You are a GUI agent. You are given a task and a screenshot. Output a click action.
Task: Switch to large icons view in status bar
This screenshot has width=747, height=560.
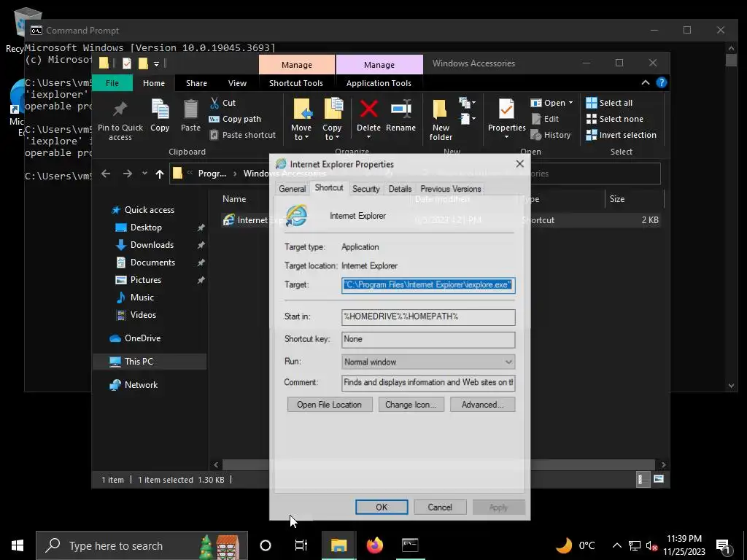(659, 479)
